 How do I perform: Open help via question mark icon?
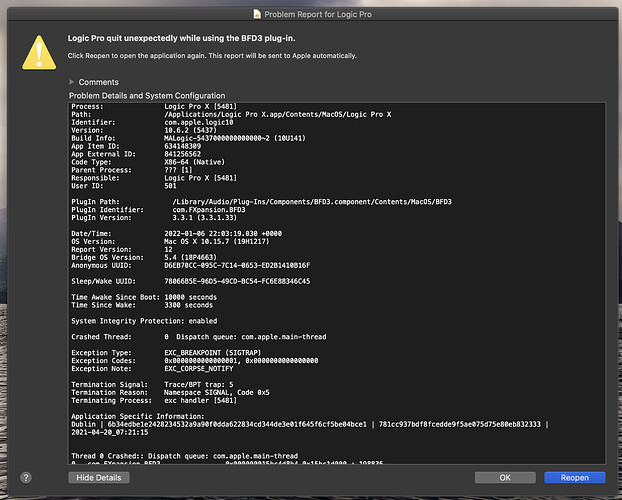pos(26,477)
